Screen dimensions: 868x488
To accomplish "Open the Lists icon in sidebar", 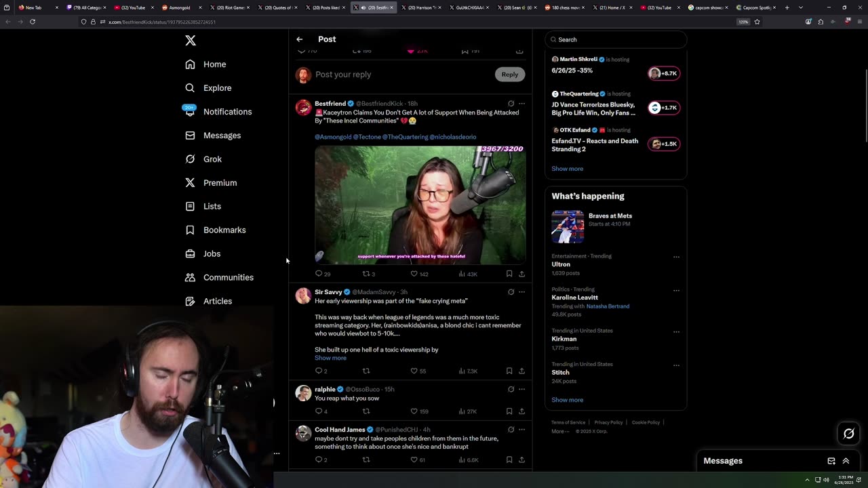I will point(190,206).
